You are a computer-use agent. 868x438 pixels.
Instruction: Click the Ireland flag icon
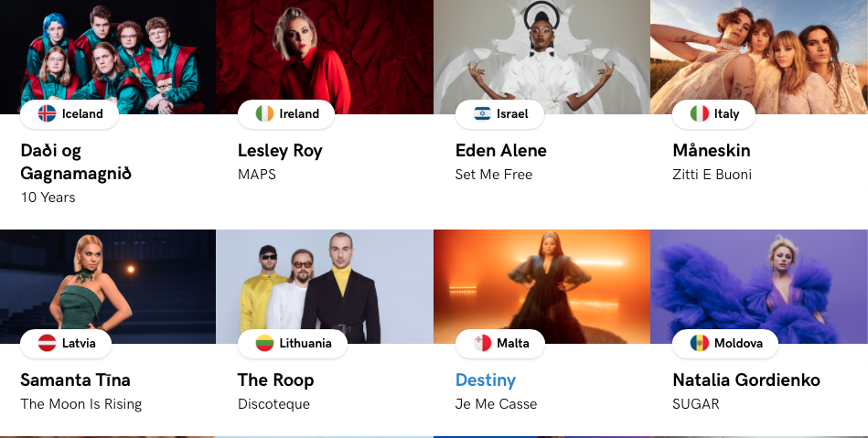point(264,113)
